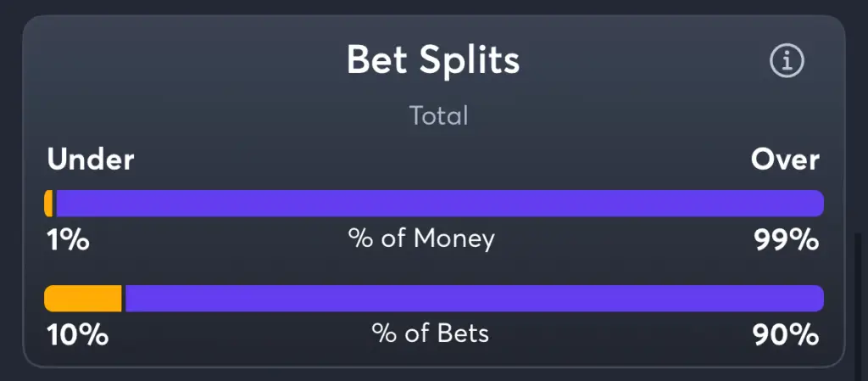868x381 pixels.
Task: Click the word Splits in the title
Action: [x=470, y=59]
